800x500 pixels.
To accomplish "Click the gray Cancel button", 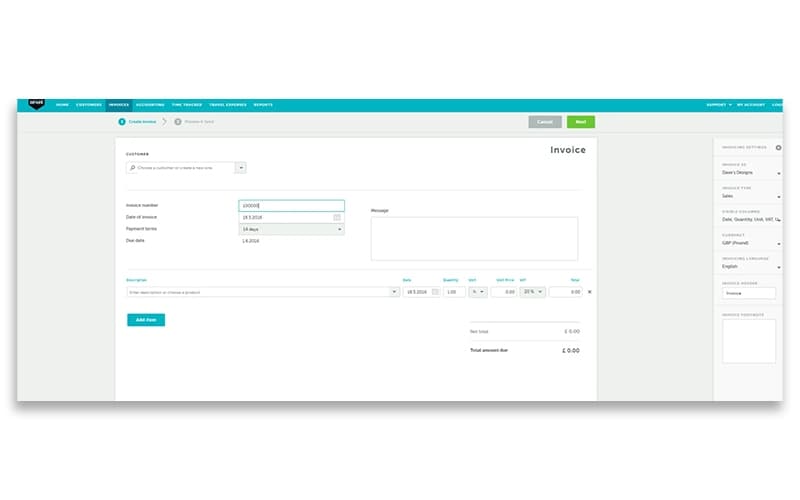I will click(545, 122).
